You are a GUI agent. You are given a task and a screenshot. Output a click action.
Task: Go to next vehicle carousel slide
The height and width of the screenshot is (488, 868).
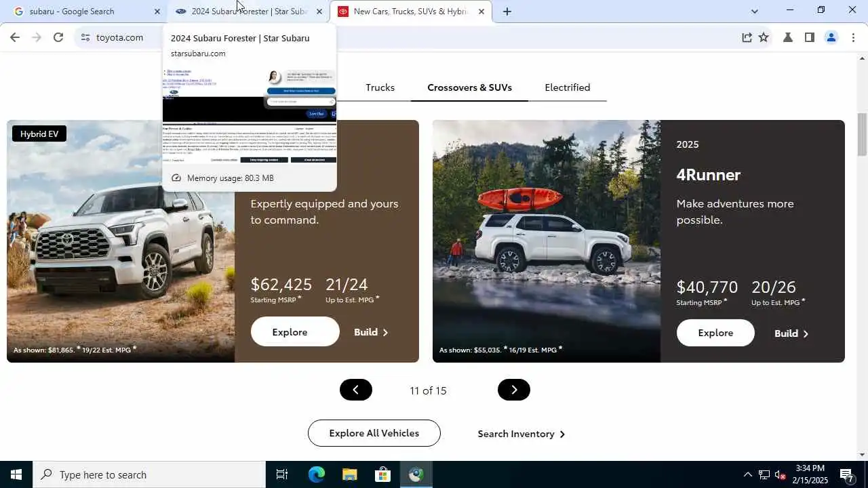513,390
